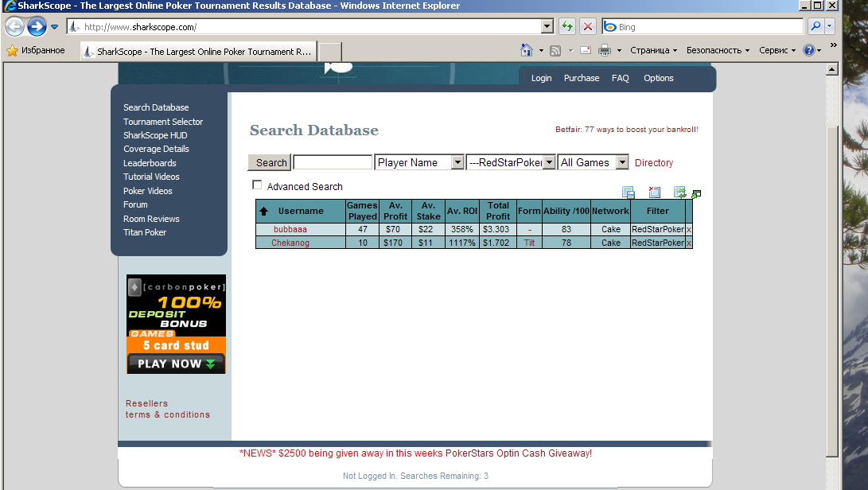Open Room Reviews in sidebar

151,220
